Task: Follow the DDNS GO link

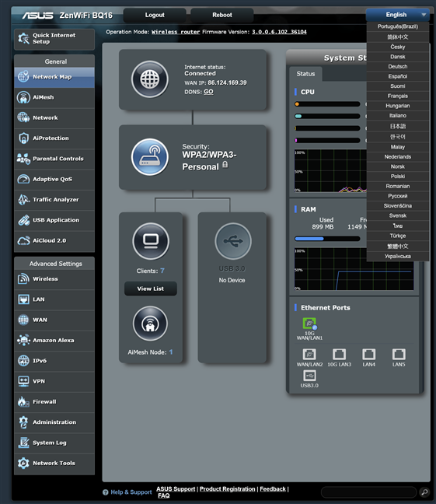Action: click(208, 92)
